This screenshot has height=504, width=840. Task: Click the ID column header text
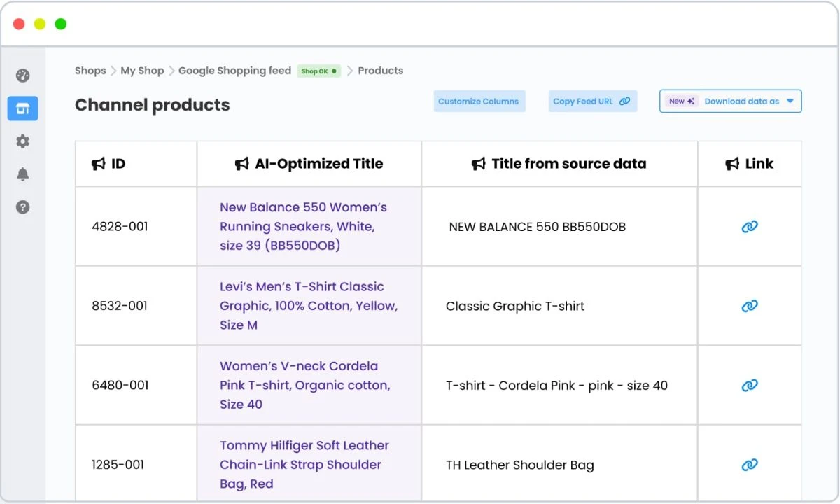coord(118,164)
